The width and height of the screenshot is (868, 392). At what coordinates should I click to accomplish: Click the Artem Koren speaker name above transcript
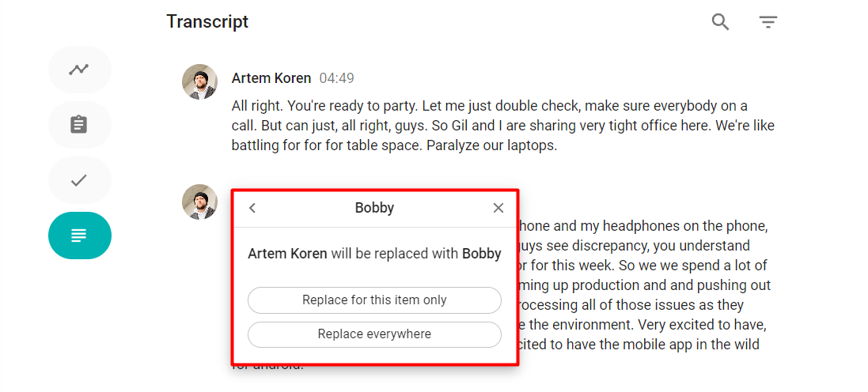pos(271,78)
